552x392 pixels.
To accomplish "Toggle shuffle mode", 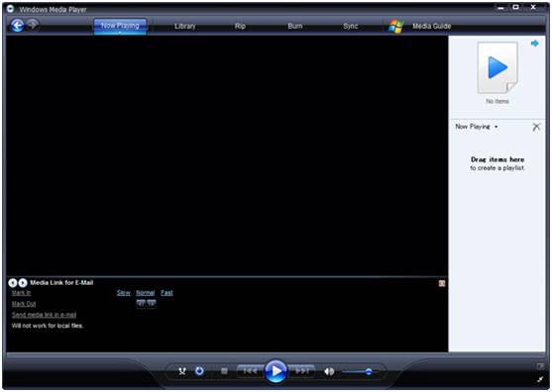I will pyautogui.click(x=182, y=371).
